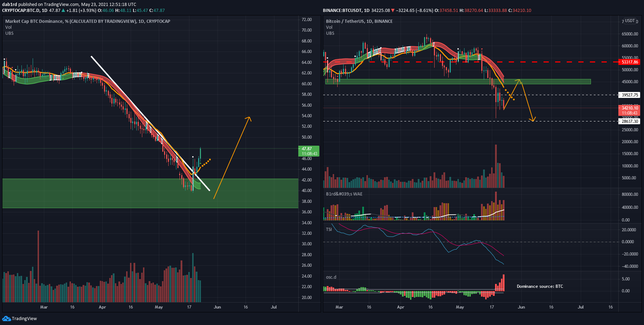Click the Dominance source: BTC text
Viewport: 644px width, 325px height.
tap(540, 286)
